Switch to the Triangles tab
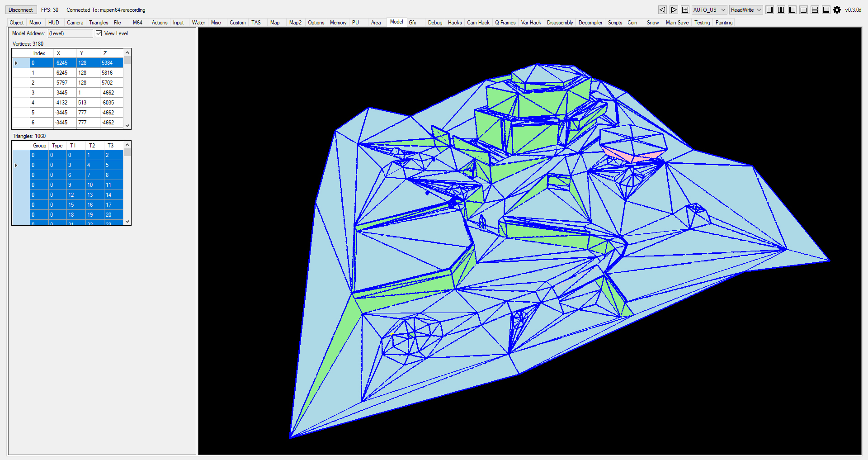 click(x=99, y=22)
